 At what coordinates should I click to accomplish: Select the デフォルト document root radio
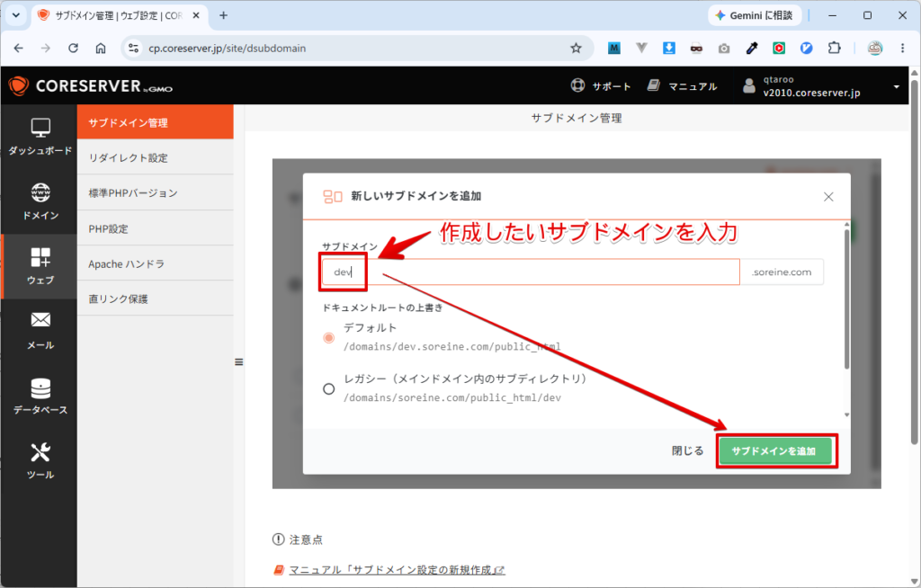click(x=329, y=338)
